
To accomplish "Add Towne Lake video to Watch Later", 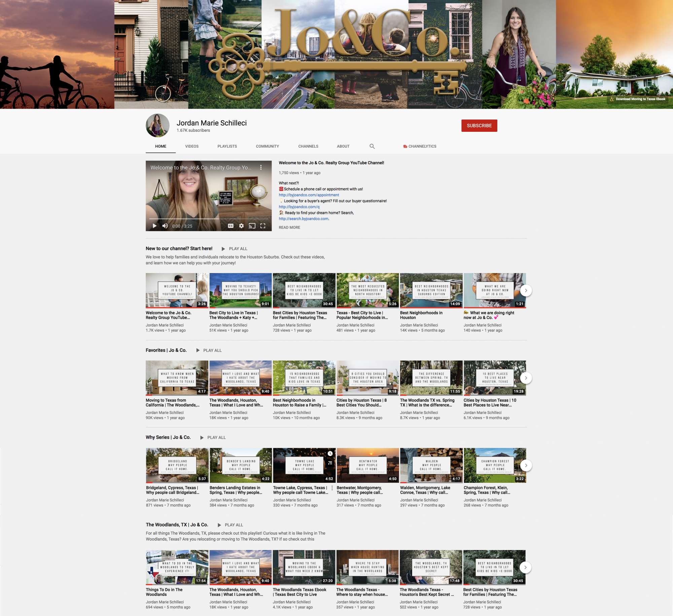I will coord(330,454).
